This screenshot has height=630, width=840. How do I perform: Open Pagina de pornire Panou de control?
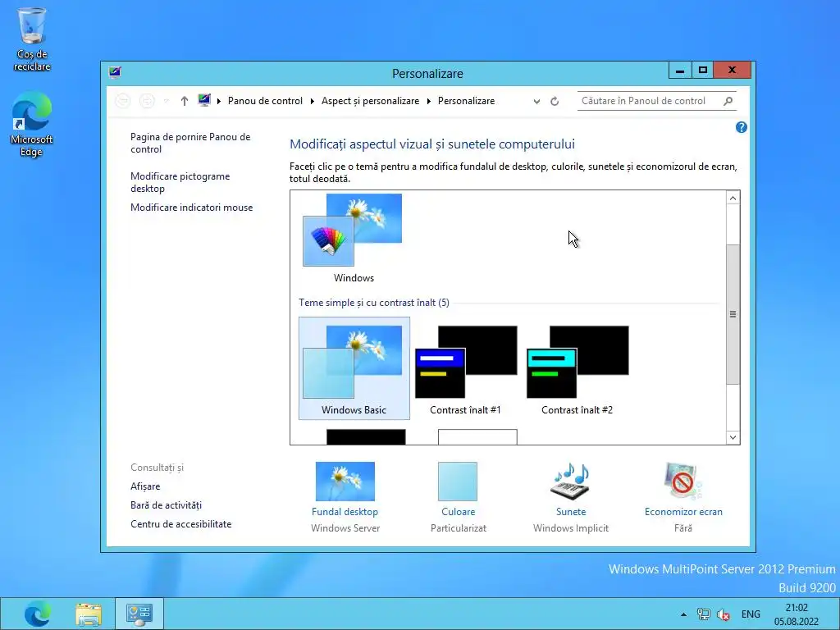point(190,143)
